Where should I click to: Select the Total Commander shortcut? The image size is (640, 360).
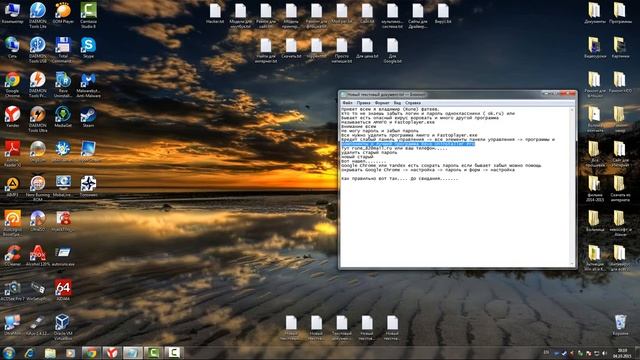[x=63, y=50]
